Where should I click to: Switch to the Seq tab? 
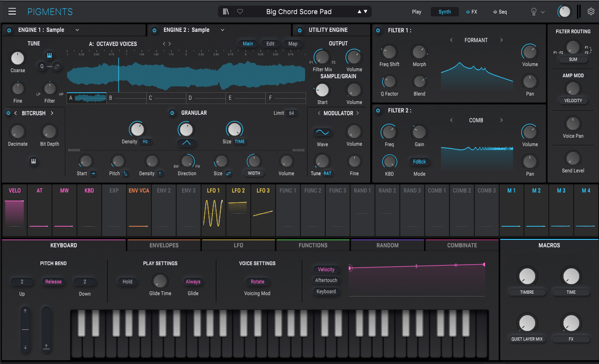point(500,12)
